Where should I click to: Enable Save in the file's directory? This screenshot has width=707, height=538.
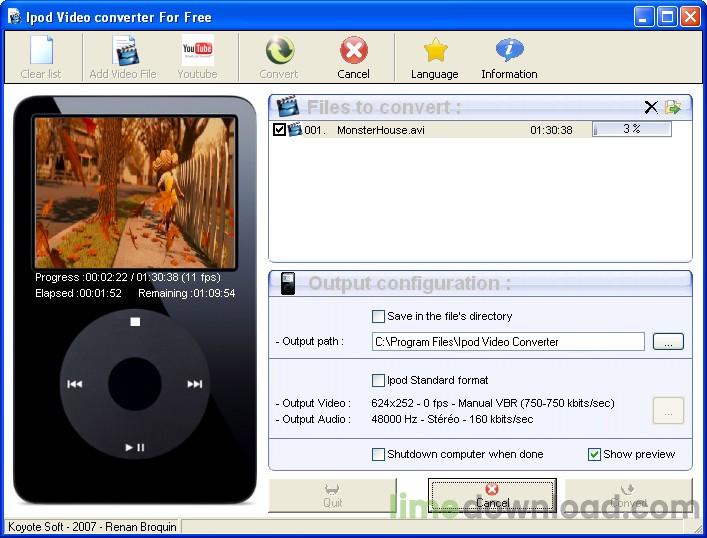pyautogui.click(x=378, y=317)
